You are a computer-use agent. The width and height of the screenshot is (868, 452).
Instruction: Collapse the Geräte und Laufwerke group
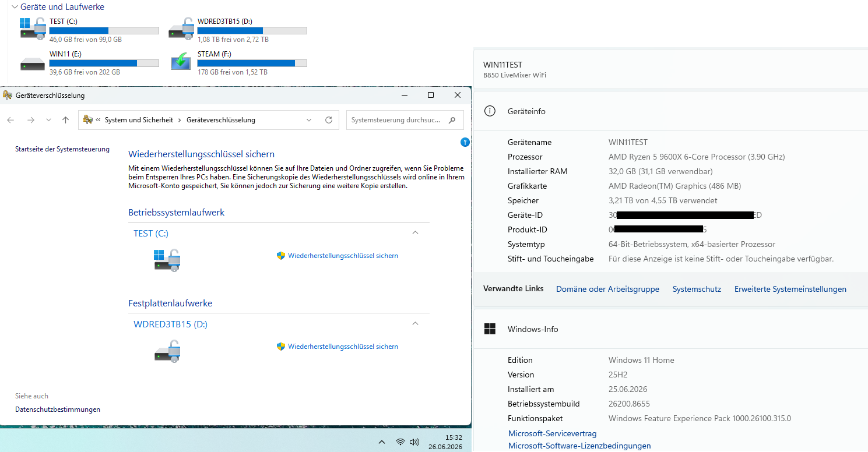pos(15,7)
